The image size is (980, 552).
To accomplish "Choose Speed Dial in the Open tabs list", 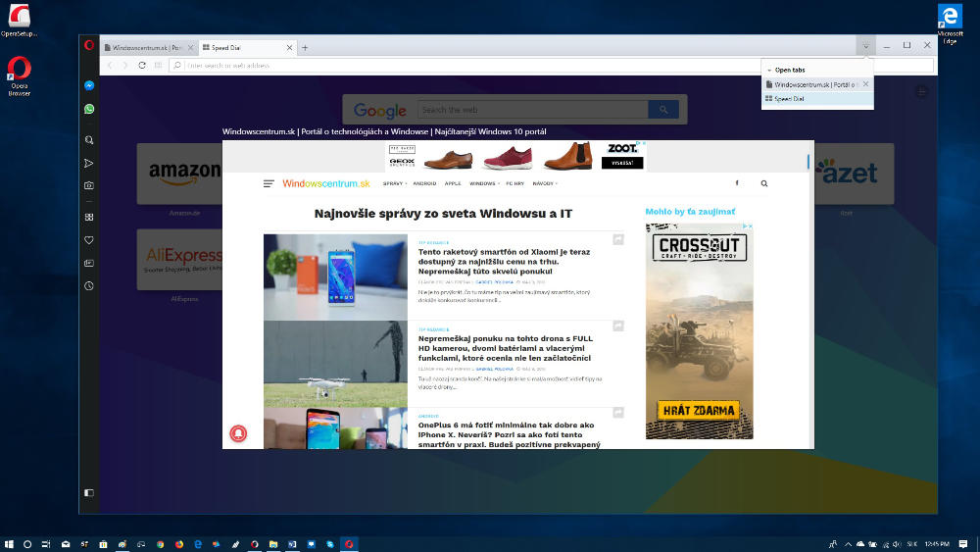I will tap(817, 99).
